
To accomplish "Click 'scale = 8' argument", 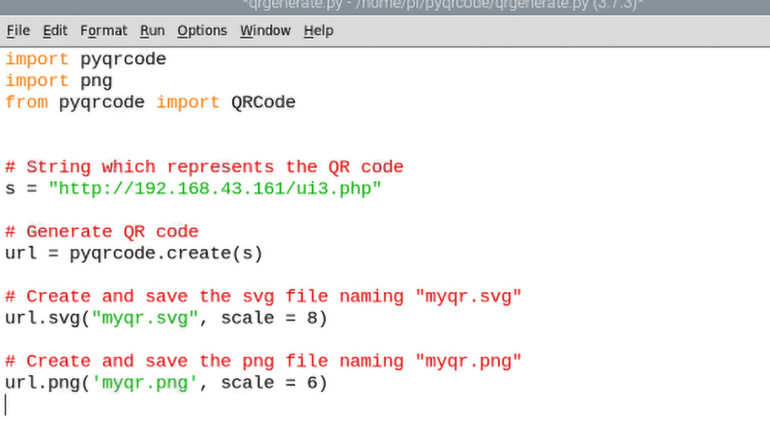I will (273, 318).
